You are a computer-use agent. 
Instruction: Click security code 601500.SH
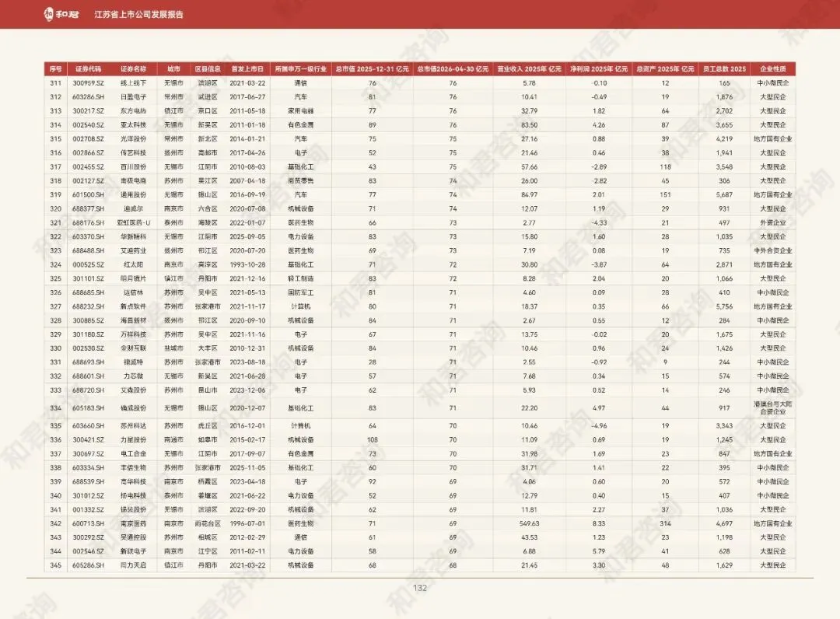coord(89,195)
